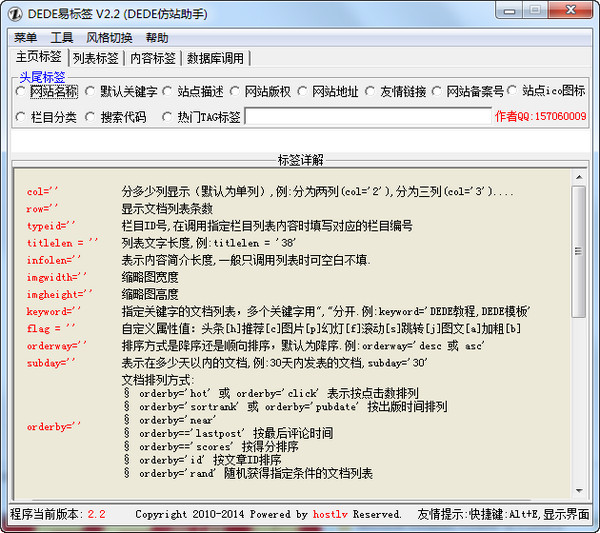Select the 网站版权 radio button
Viewport: 600px width, 533px height.
pos(235,91)
